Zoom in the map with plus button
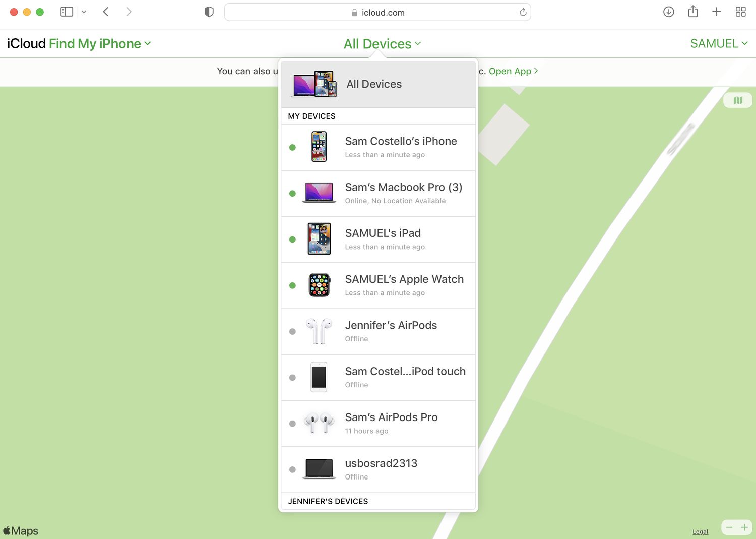 [x=744, y=527]
